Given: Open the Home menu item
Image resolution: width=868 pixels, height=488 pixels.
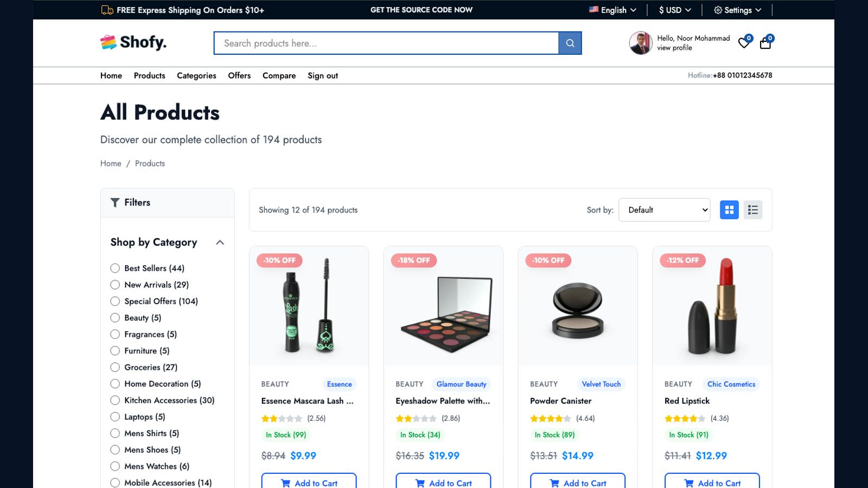Looking at the screenshot, I should pyautogui.click(x=111, y=75).
